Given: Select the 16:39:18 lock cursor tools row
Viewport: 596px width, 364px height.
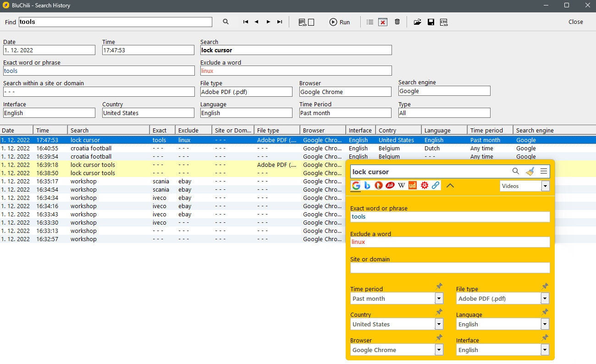Looking at the screenshot, I should [x=172, y=165].
